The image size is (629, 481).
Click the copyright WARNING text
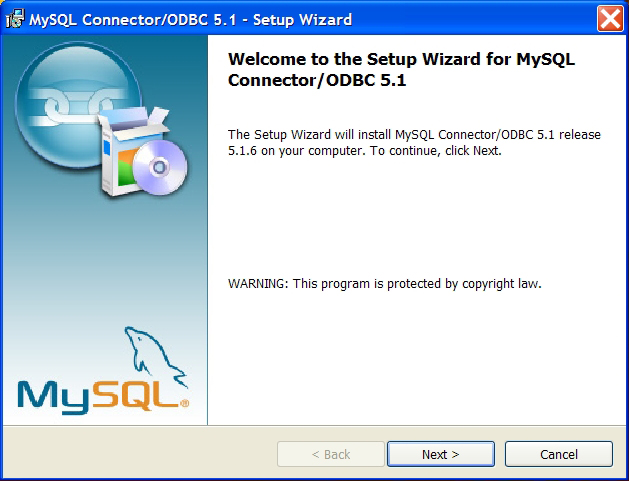point(385,284)
